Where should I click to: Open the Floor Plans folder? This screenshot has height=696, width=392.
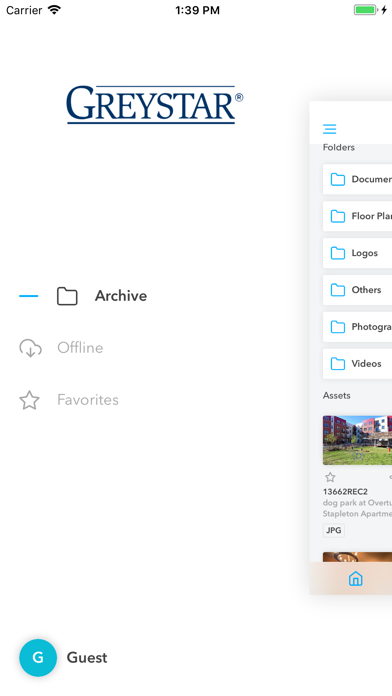357,216
